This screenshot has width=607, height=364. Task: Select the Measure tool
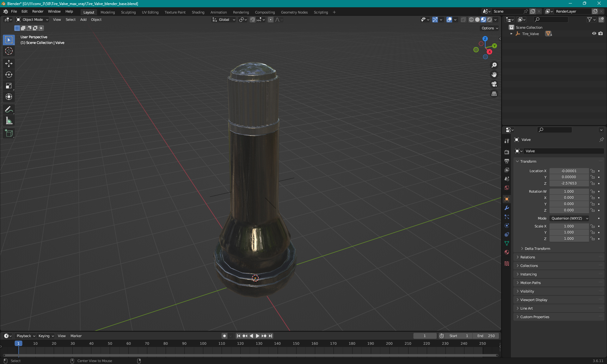point(9,121)
